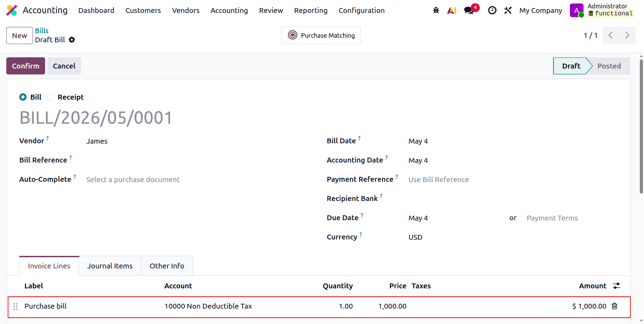Click the Currency help question mark
Screen dimensions: 644x324
tap(361, 235)
